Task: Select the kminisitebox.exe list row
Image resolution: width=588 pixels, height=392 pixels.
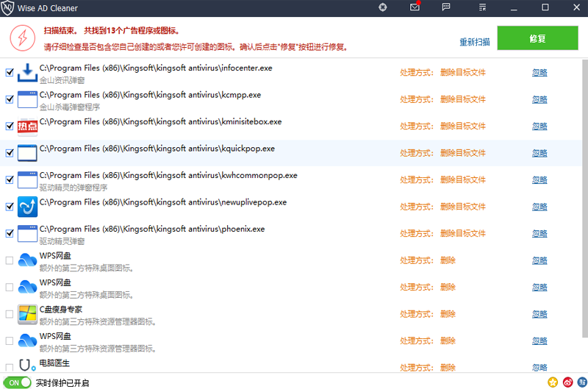Action: point(290,126)
